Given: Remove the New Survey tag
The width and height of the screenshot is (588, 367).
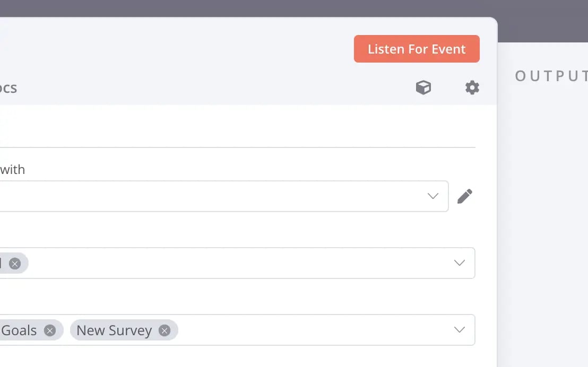Looking at the screenshot, I should 165,330.
